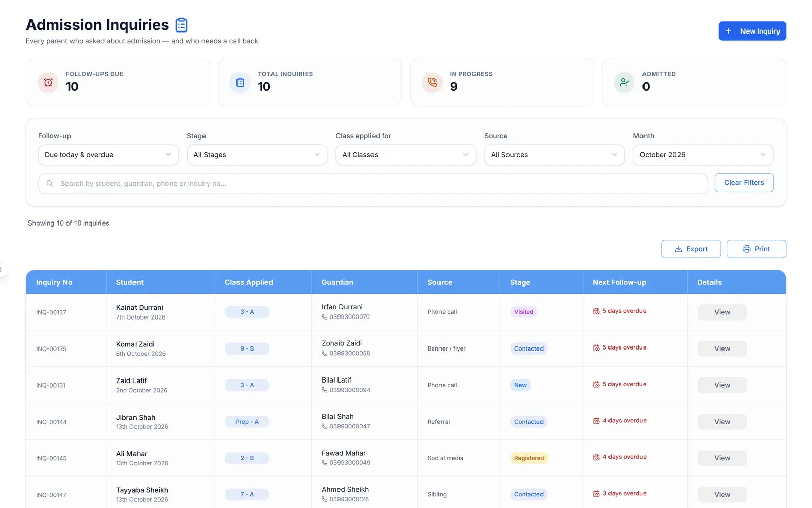Clear all filters
Image resolution: width=812 pixels, height=508 pixels.
tap(744, 183)
